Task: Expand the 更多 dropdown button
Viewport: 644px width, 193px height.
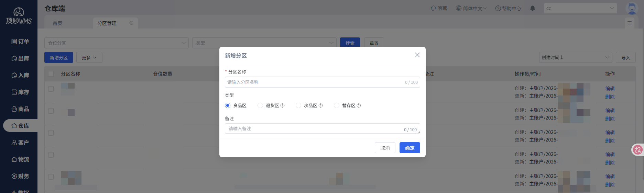Action: pos(89,57)
